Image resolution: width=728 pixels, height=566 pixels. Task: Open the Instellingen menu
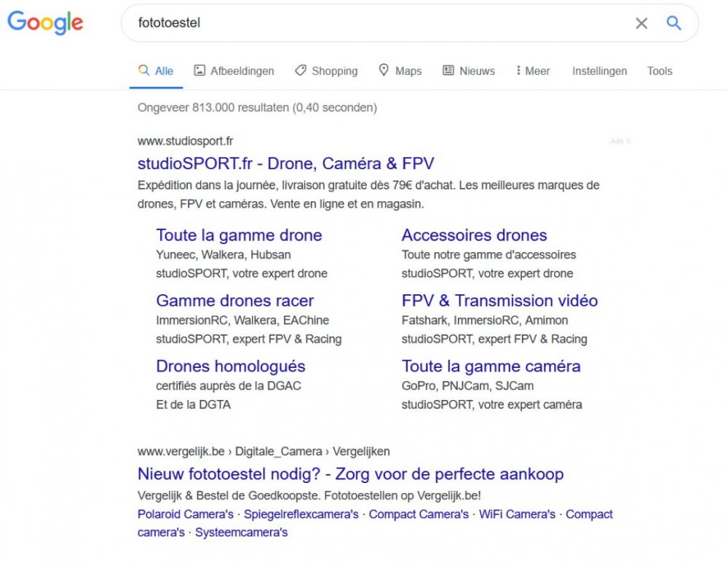click(x=599, y=71)
